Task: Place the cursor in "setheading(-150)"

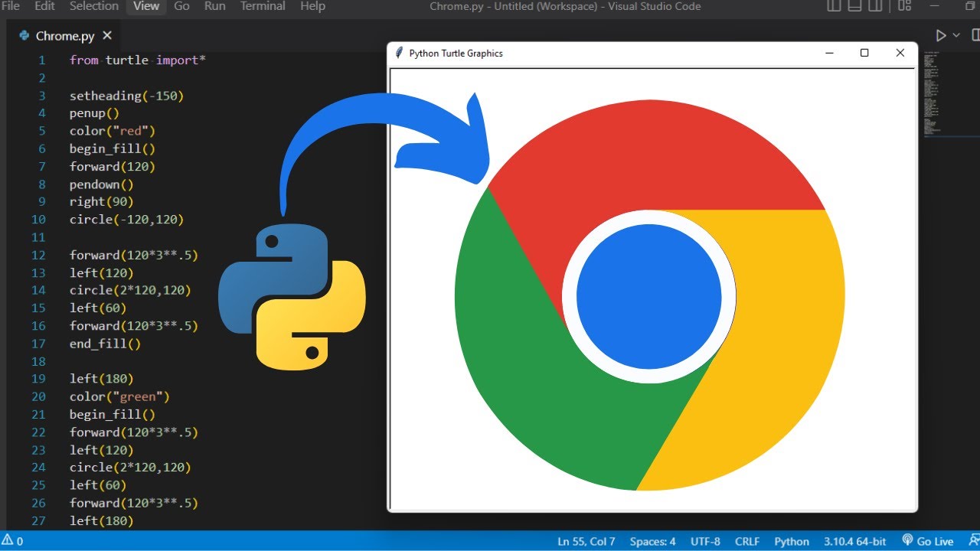Action: point(126,96)
